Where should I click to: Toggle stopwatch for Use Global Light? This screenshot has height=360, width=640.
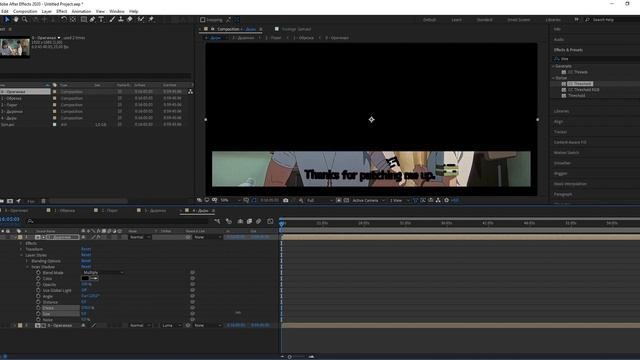coord(38,290)
